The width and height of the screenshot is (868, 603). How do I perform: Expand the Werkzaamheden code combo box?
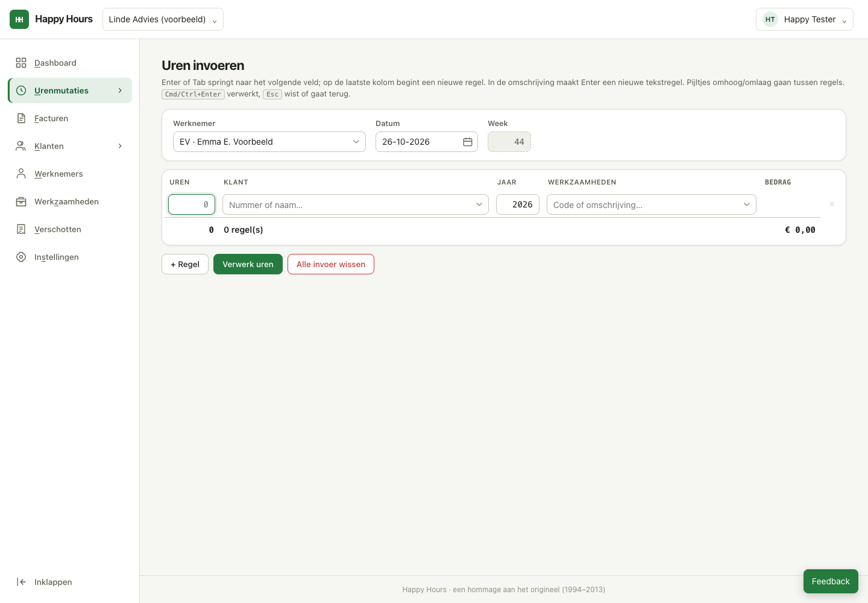pos(652,204)
